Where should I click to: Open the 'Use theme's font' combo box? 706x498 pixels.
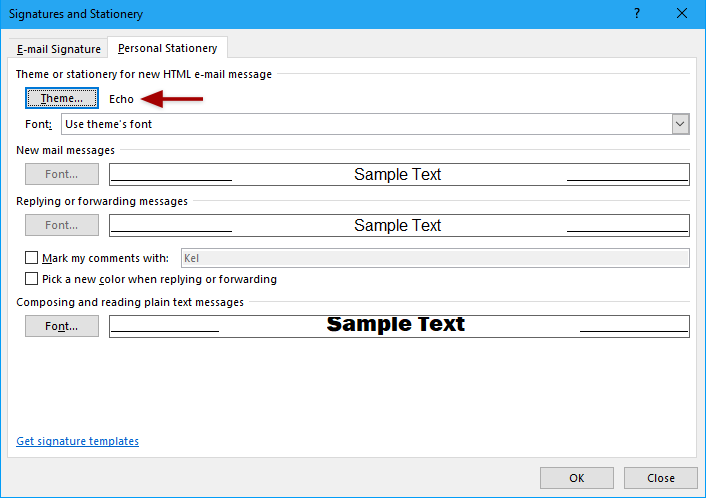[x=375, y=124]
